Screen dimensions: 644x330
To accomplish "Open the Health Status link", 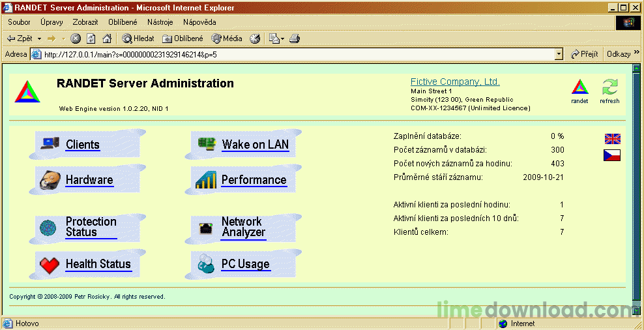I will pyautogui.click(x=98, y=264).
